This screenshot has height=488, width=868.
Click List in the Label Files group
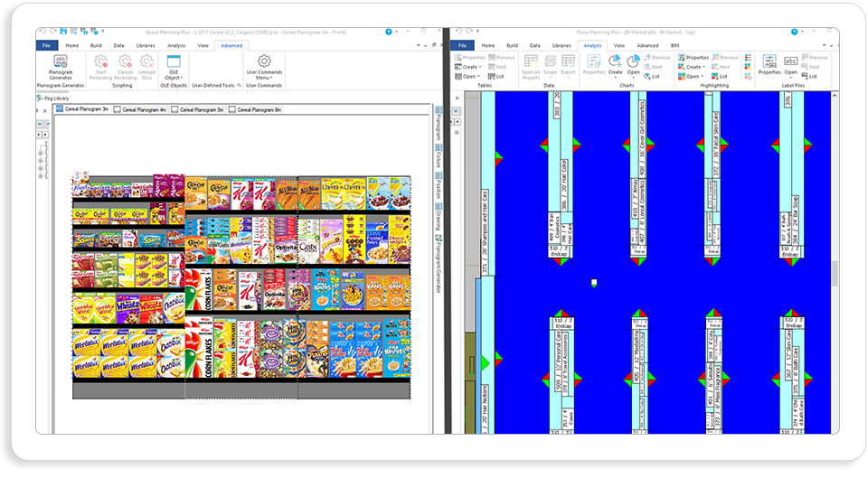click(x=809, y=76)
